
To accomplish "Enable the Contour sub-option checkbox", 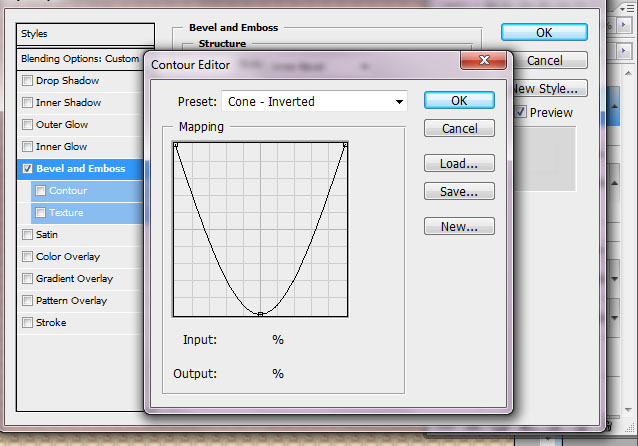I will pos(41,191).
